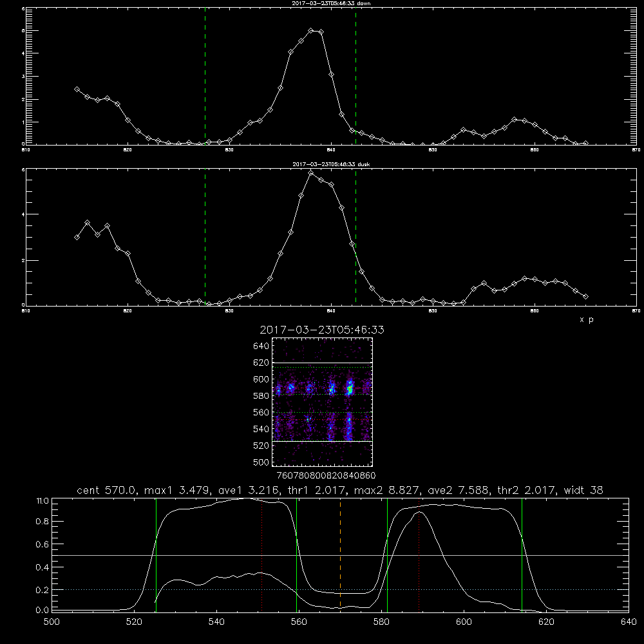The width and height of the screenshot is (644, 644).
Task: Click the x-axis label 600 of the bottom plot
Action: (464, 622)
